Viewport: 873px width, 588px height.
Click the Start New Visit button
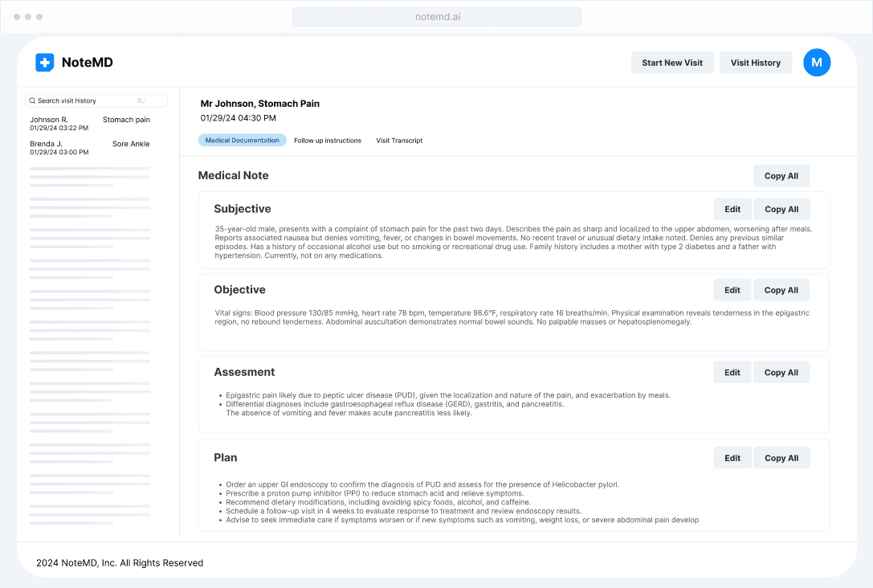click(672, 63)
